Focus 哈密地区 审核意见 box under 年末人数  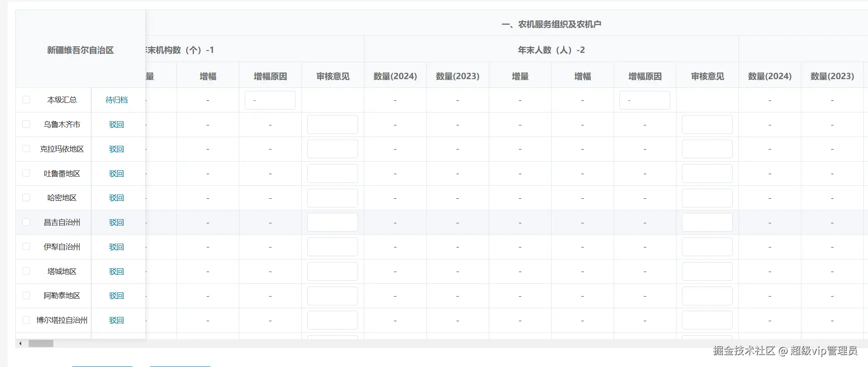point(707,198)
